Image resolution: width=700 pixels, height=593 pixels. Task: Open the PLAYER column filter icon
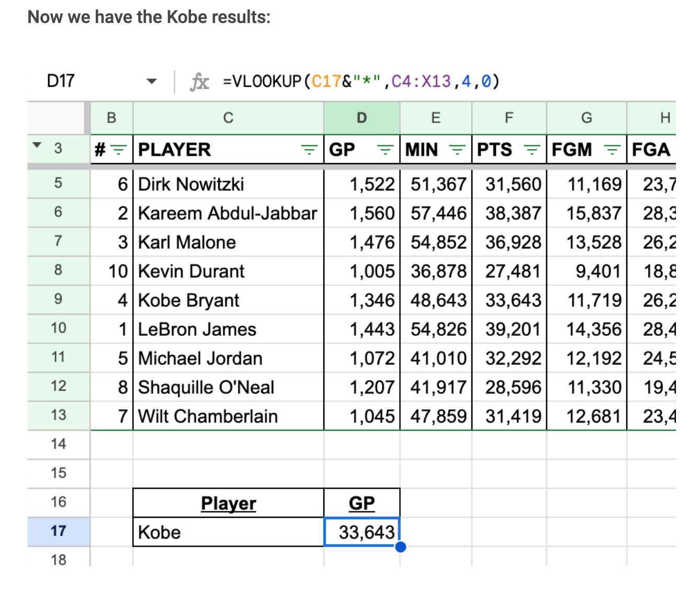coord(309,150)
